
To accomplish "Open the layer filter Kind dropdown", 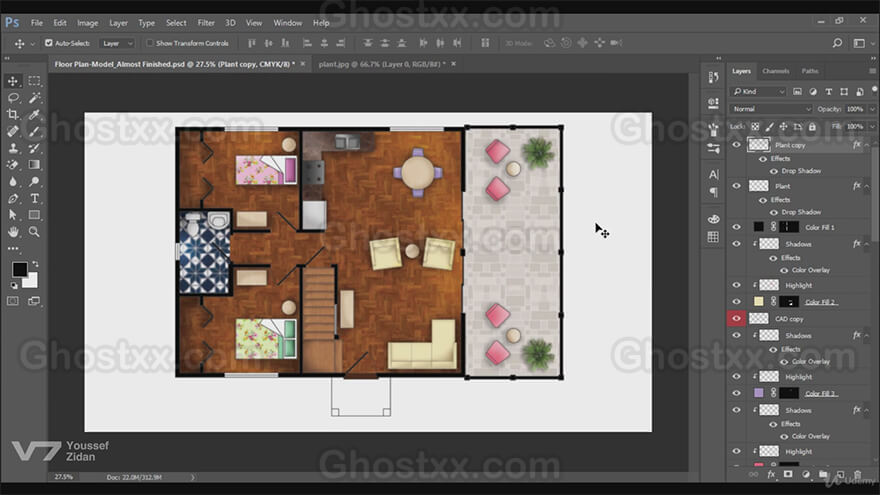I will [x=758, y=91].
